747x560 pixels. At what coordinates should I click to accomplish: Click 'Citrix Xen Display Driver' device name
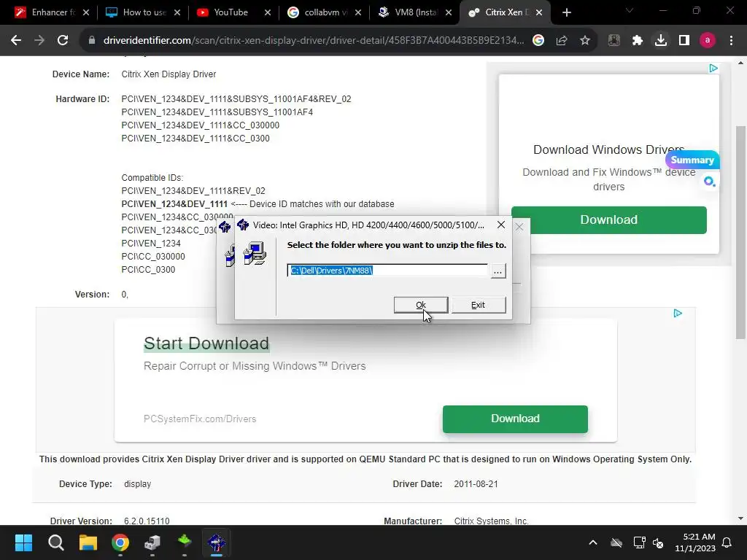click(x=169, y=74)
